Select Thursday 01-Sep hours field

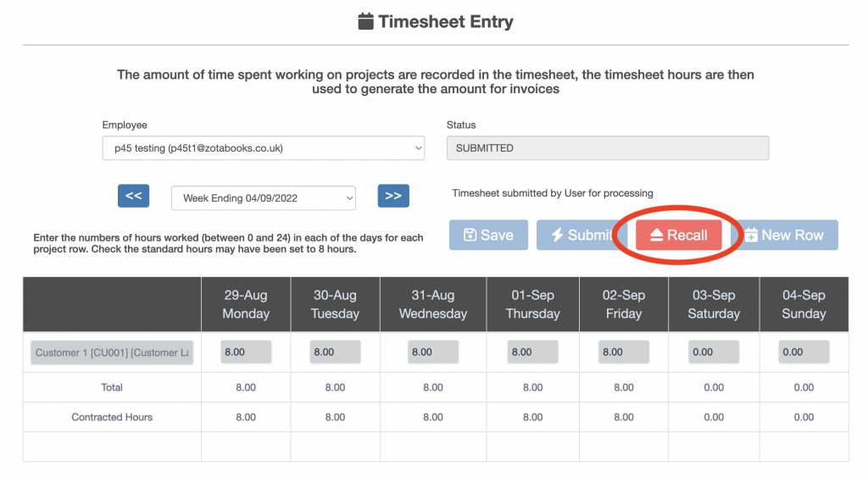[532, 352]
